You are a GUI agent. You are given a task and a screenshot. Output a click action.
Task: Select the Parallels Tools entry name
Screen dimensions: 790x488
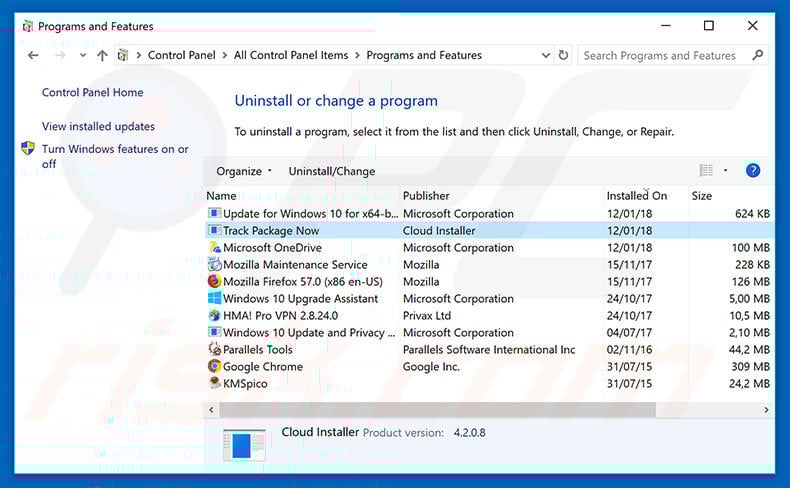(x=257, y=350)
